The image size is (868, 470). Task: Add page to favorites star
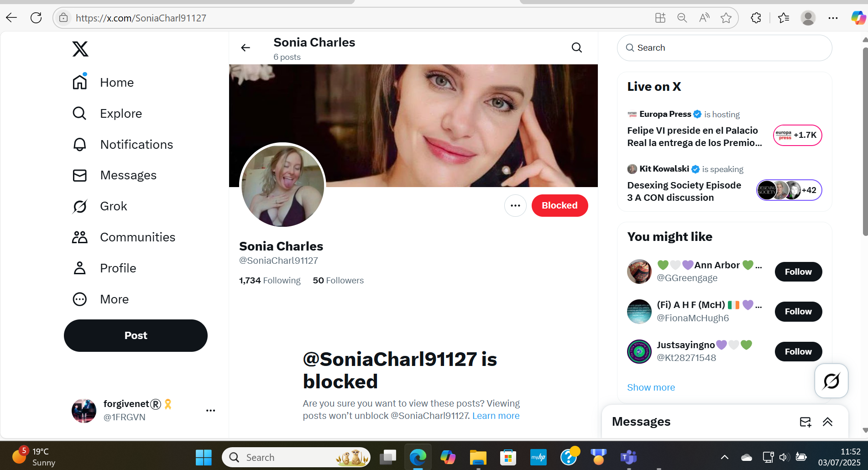click(x=726, y=18)
